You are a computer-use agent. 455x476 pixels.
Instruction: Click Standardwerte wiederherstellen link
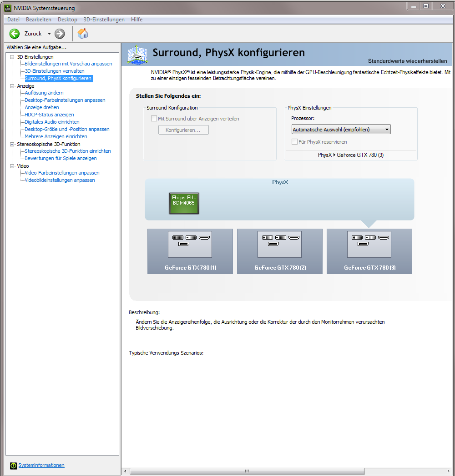click(x=407, y=61)
